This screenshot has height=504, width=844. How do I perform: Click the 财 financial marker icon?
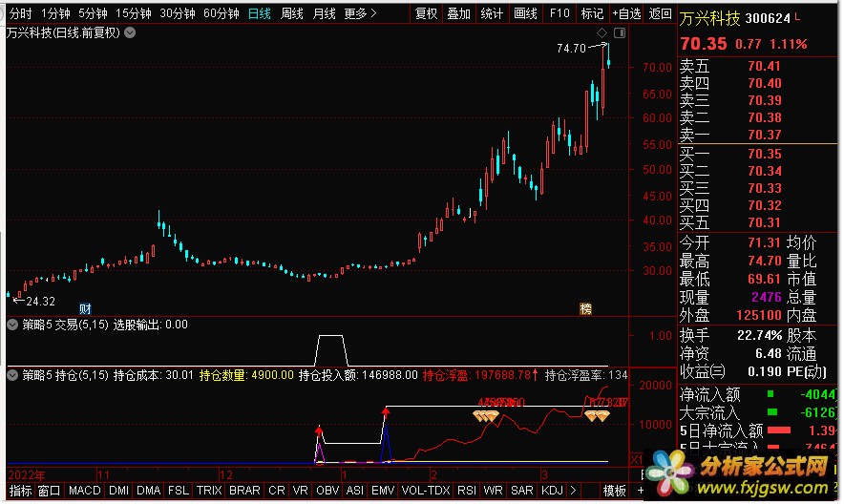click(85, 308)
